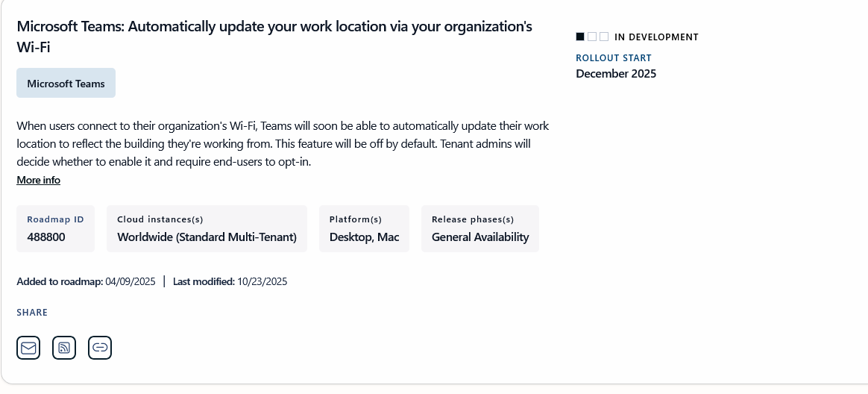
Task: Click the In Development status label
Action: [x=656, y=37]
